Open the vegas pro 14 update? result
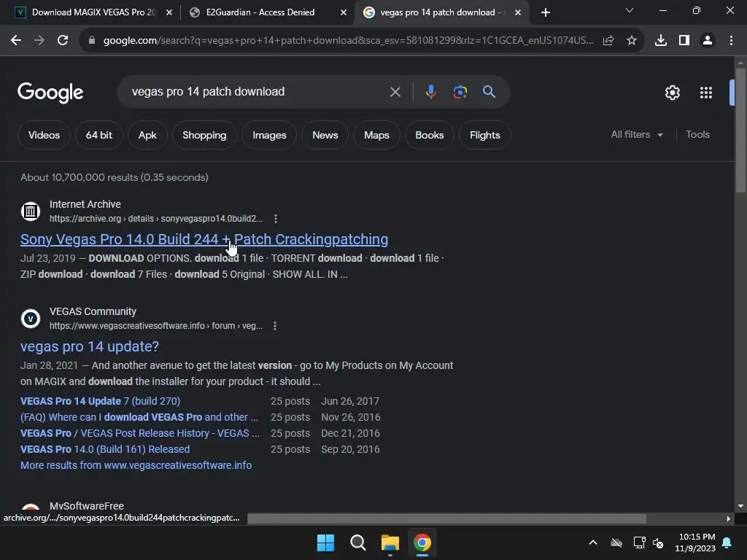 (x=90, y=346)
